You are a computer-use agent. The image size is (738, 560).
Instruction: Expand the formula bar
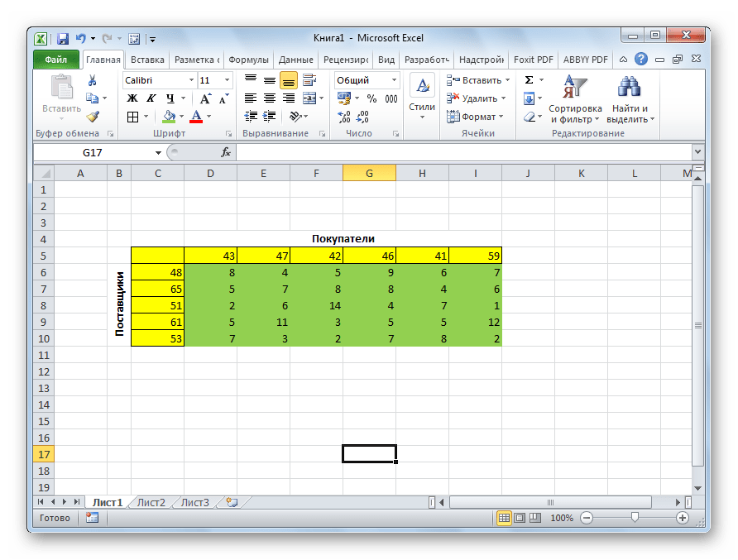tap(697, 152)
